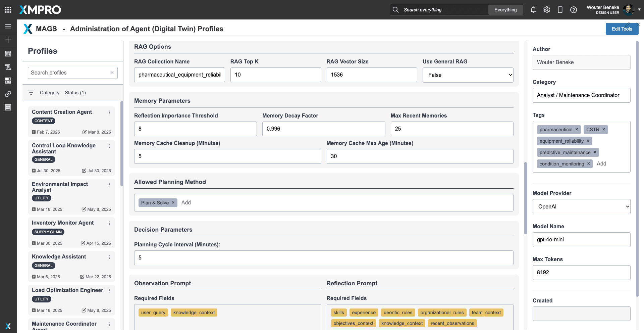
Task: Click the help question mark icon
Action: point(573,10)
